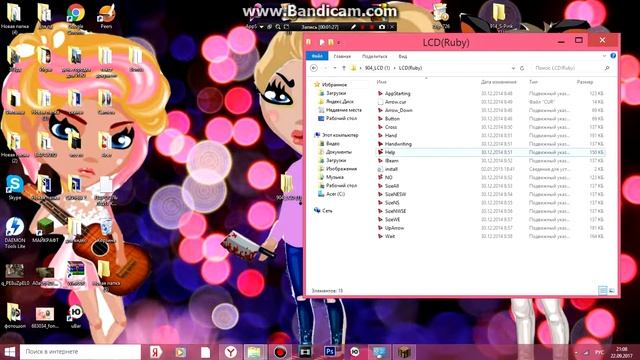Open Minecraft icon on taskbar
Screen dimensions: 640x360
(x=404, y=352)
